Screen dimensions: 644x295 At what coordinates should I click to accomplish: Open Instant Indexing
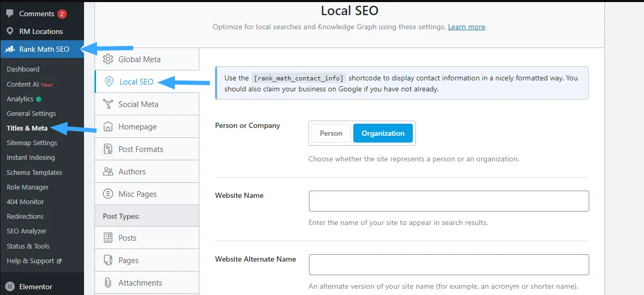tap(31, 157)
